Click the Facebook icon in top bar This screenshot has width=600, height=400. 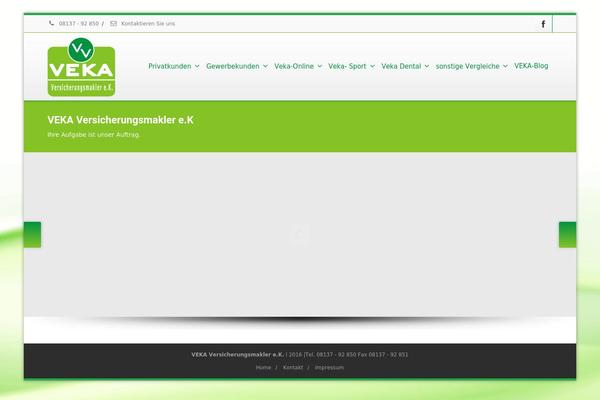(x=543, y=24)
